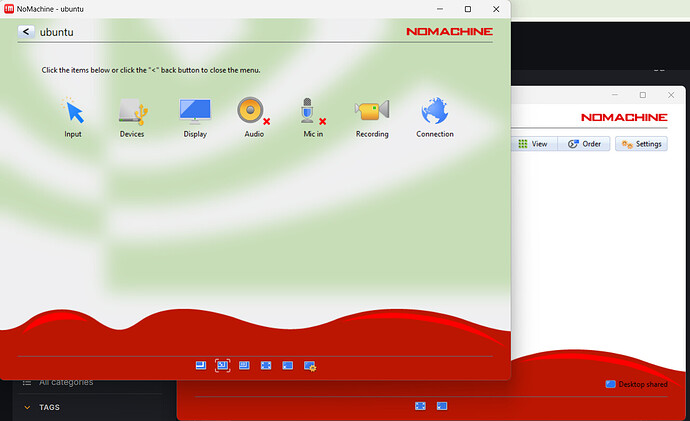Click the View button in the rear NoMachine window
Viewport: 690px width, 421px height.
point(534,144)
